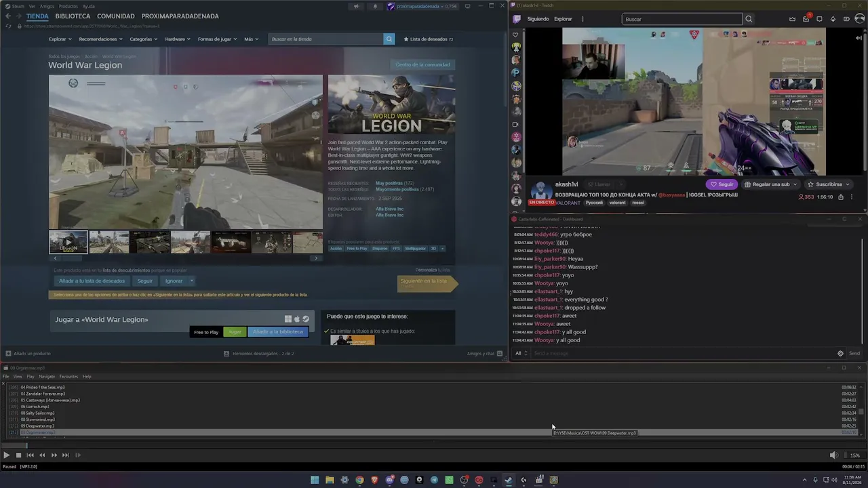Screen dimensions: 868x488
Task: Open the Twitch followed channels heart icon
Action: click(516, 35)
